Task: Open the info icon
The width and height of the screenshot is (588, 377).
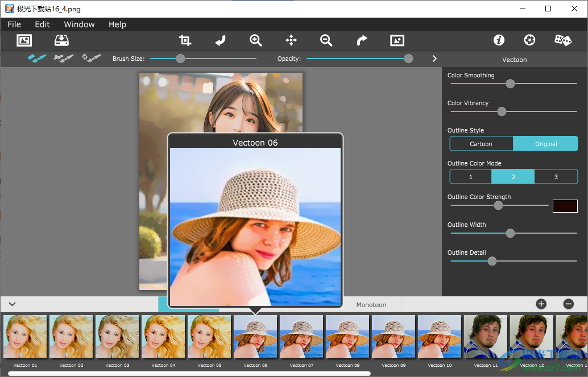Action: click(499, 40)
